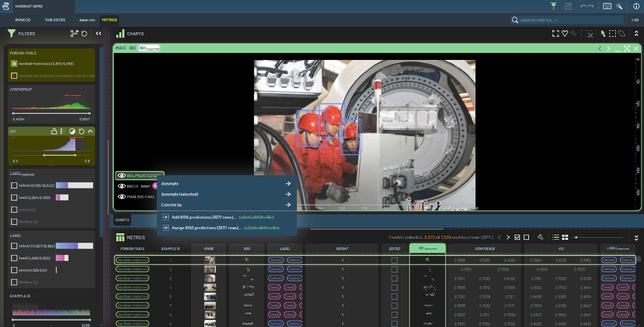
Task: Tick the Edited checkbox for example 1
Action: pos(394,260)
